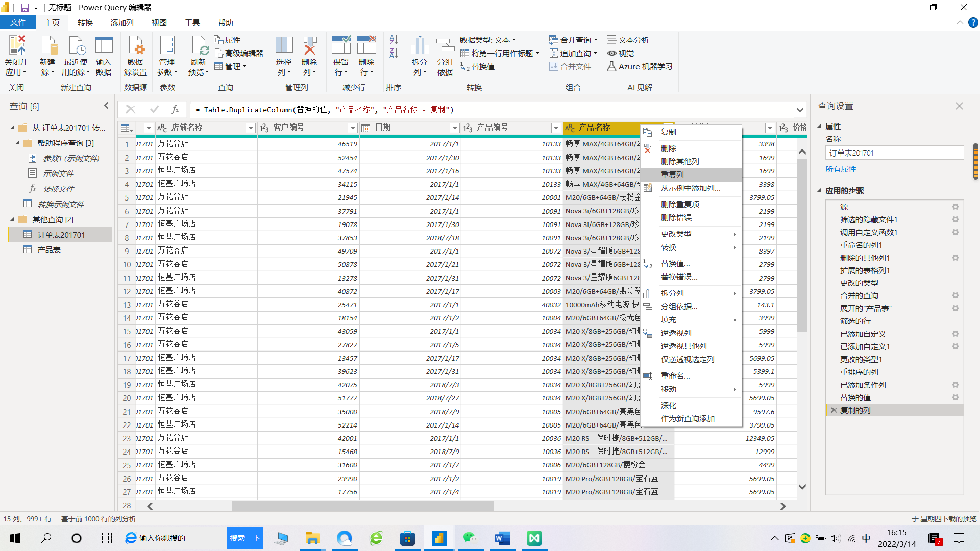The image size is (980, 551).
Task: Switch to the 转换 ribbon tab
Action: pos(85,22)
